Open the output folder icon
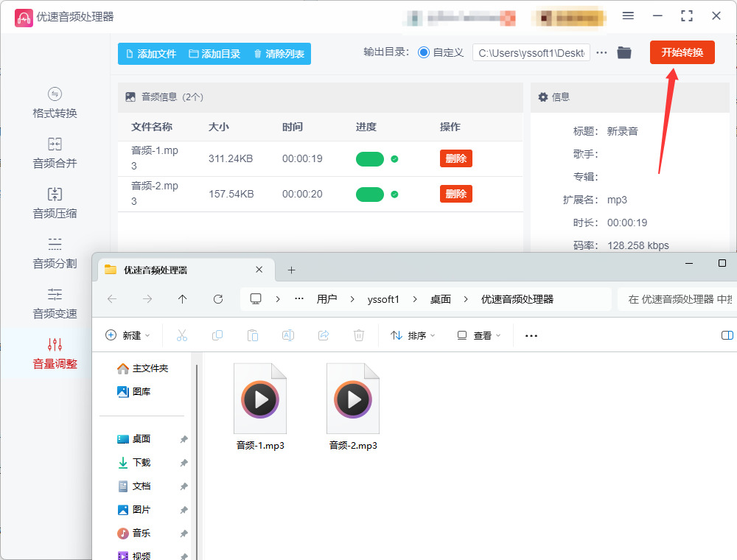The height and width of the screenshot is (560, 737). (x=624, y=52)
